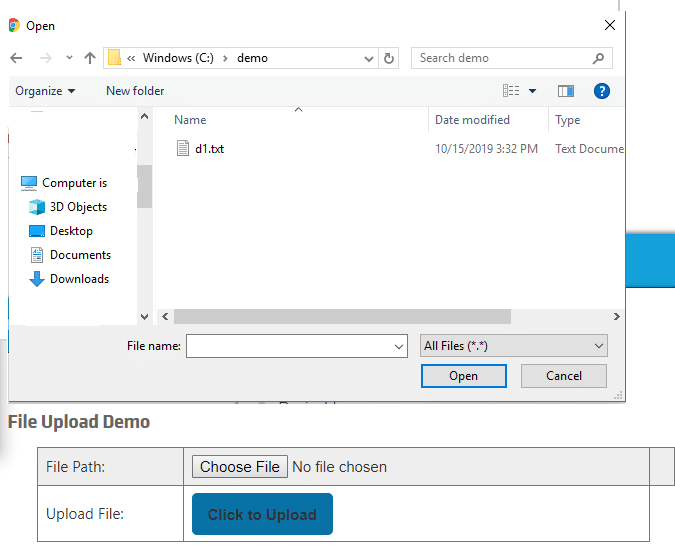Image resolution: width=675 pixels, height=552 pixels.
Task: Cancel the Open dialog
Action: (564, 376)
